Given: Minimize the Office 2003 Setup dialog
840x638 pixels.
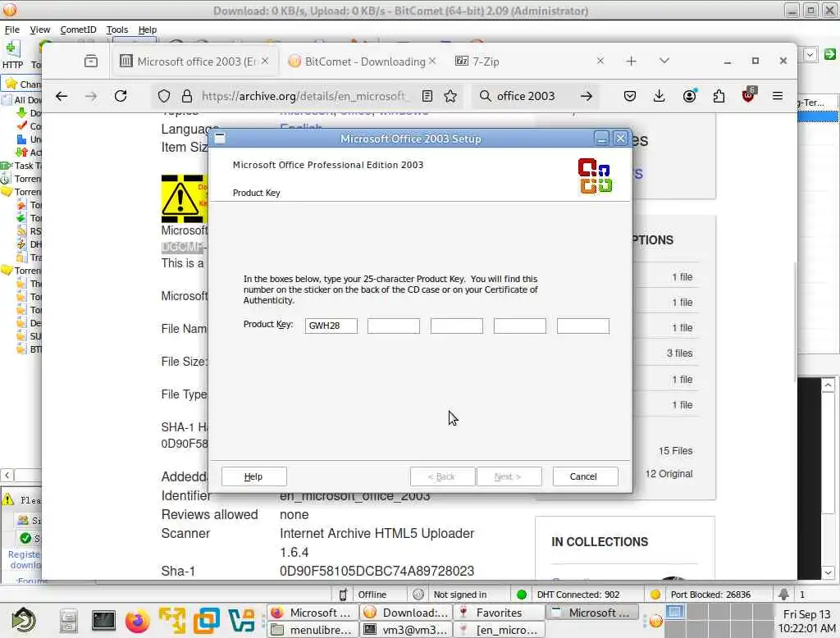Looking at the screenshot, I should [601, 139].
